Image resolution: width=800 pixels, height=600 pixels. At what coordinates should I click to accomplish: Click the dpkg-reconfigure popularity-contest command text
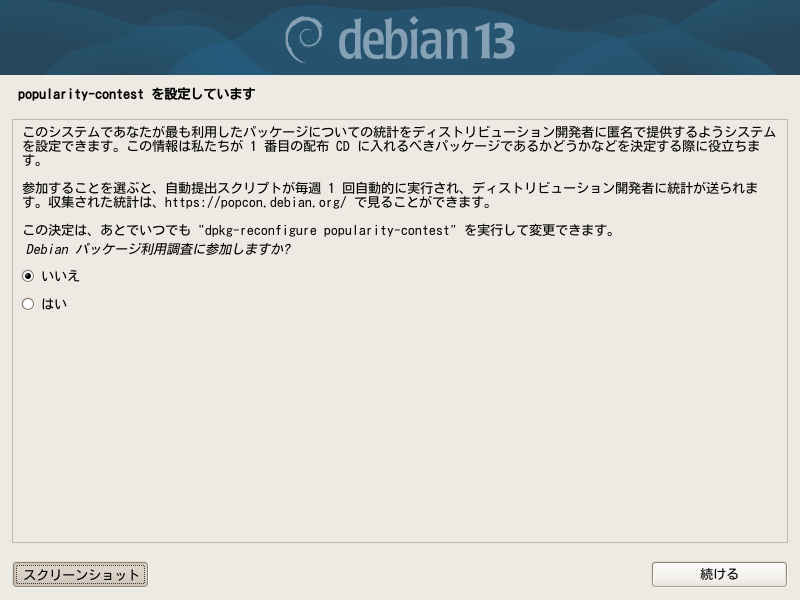point(327,231)
